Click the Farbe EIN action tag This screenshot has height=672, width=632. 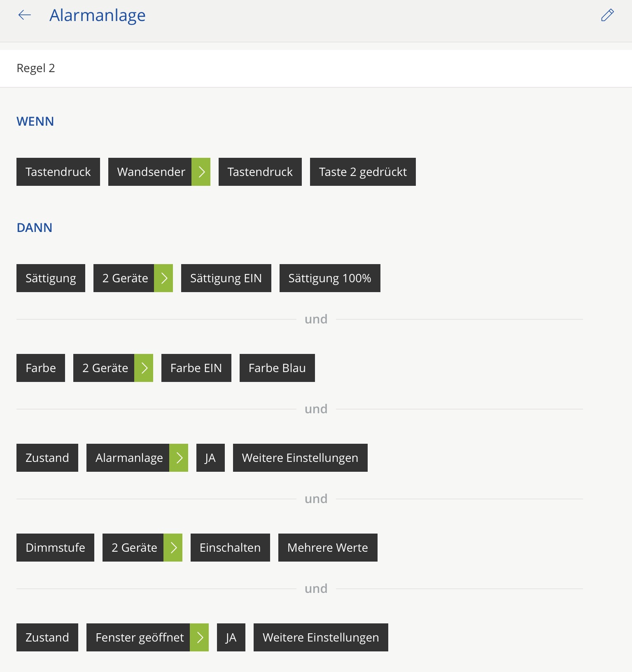pyautogui.click(x=196, y=368)
